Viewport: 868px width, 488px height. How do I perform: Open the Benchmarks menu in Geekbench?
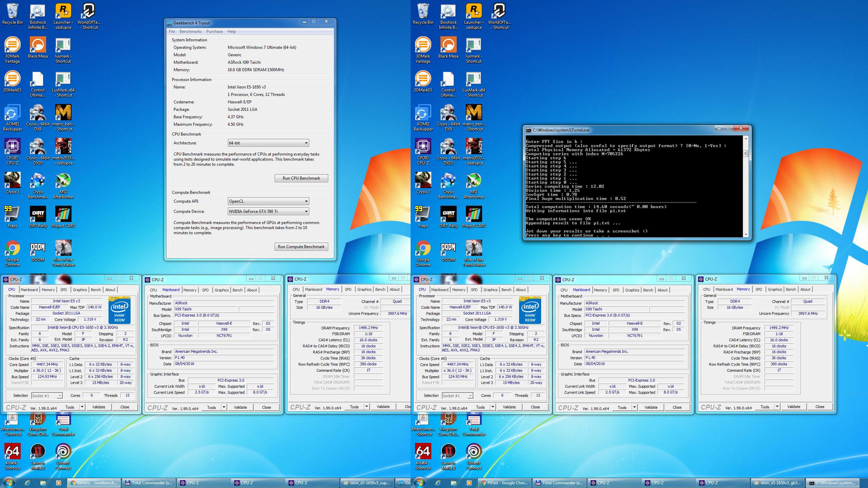(191, 32)
